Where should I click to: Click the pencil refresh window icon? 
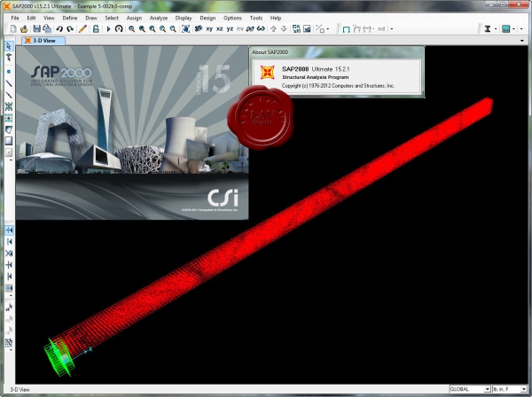point(82,29)
